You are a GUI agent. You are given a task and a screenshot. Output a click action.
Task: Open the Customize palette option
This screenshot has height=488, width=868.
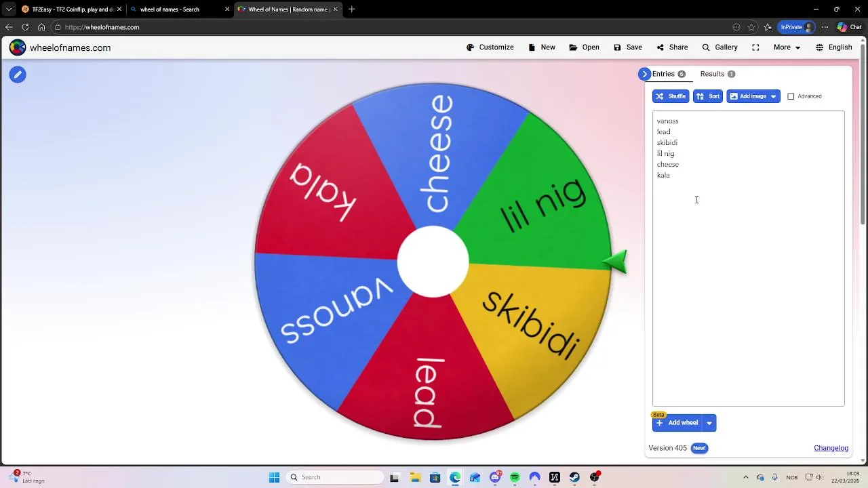point(490,47)
